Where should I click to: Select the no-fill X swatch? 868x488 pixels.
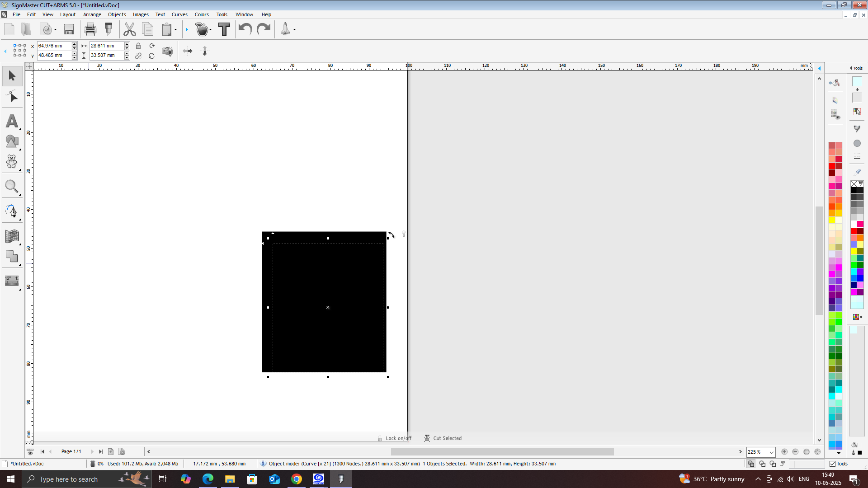[854, 184]
